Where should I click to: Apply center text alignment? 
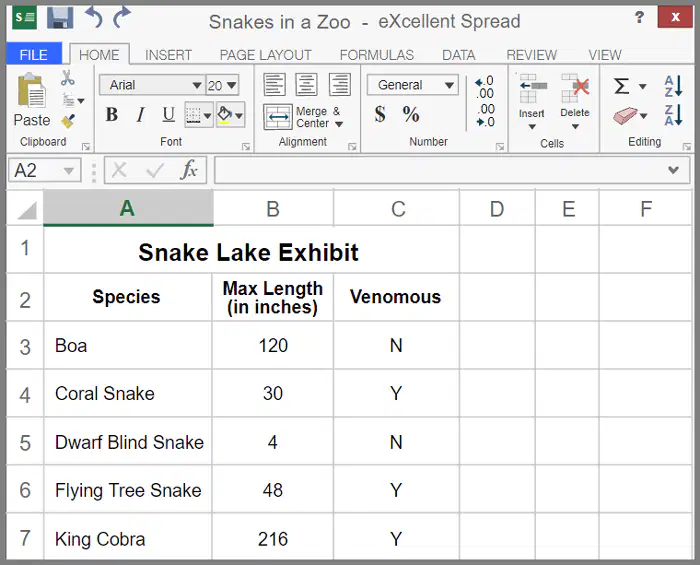pyautogui.click(x=307, y=84)
